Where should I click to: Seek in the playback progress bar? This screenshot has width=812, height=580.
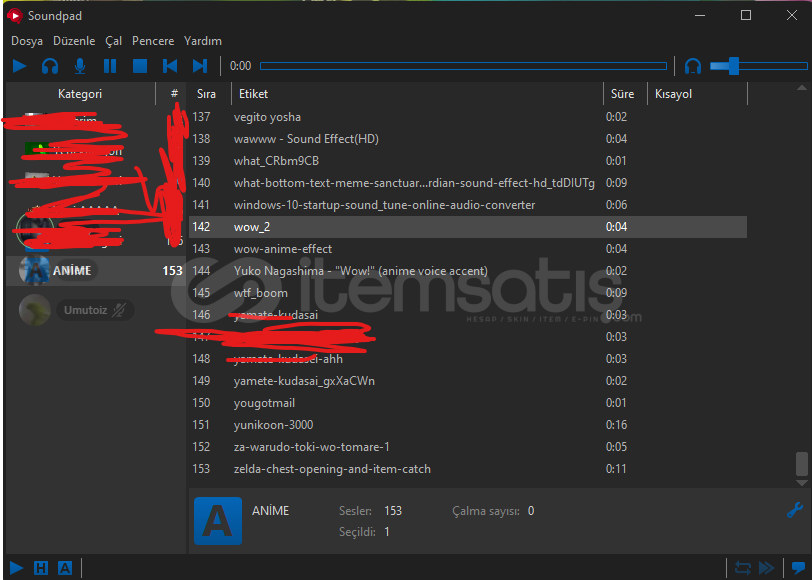pyautogui.click(x=463, y=66)
